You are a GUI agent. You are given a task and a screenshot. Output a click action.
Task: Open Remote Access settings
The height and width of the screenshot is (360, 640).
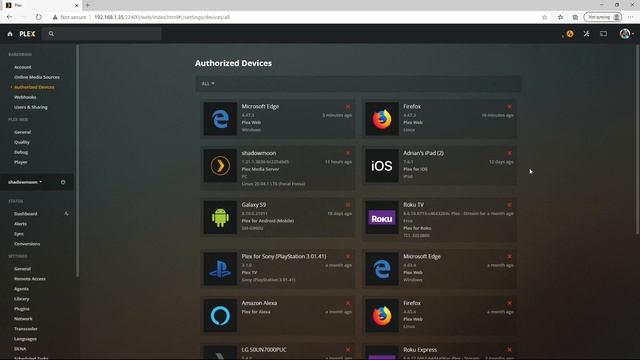point(30,279)
